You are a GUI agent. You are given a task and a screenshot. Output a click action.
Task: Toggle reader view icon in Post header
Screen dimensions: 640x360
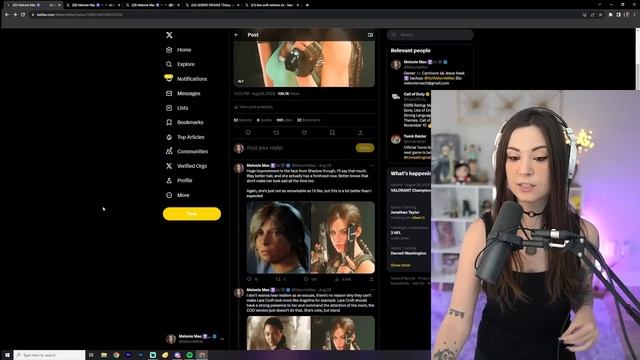(x=370, y=35)
